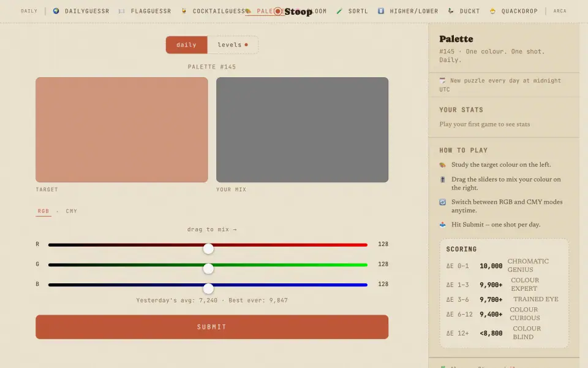Switch to the levels mode tab
The width and height of the screenshot is (588, 368).
click(233, 45)
